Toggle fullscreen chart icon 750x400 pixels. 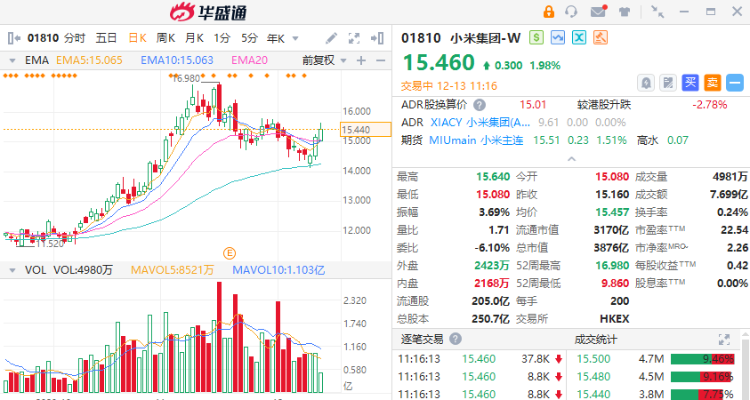point(354,38)
